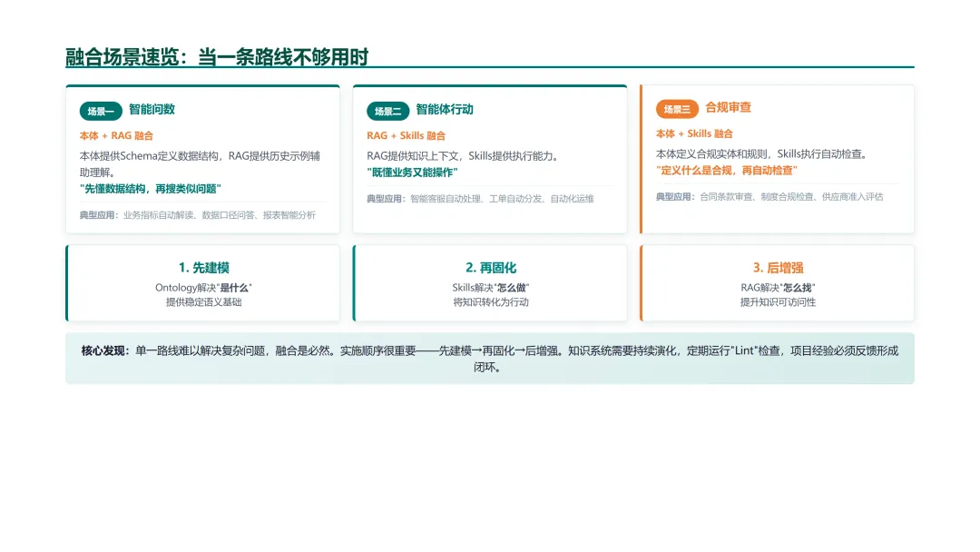Click the '合规审查' card heading
The height and width of the screenshot is (552, 980).
[x=728, y=107]
